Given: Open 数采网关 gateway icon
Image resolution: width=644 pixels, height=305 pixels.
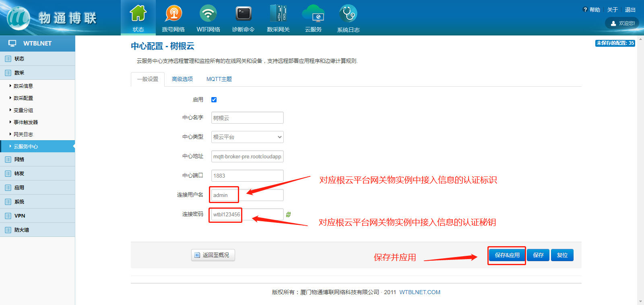Looking at the screenshot, I should (278, 14).
